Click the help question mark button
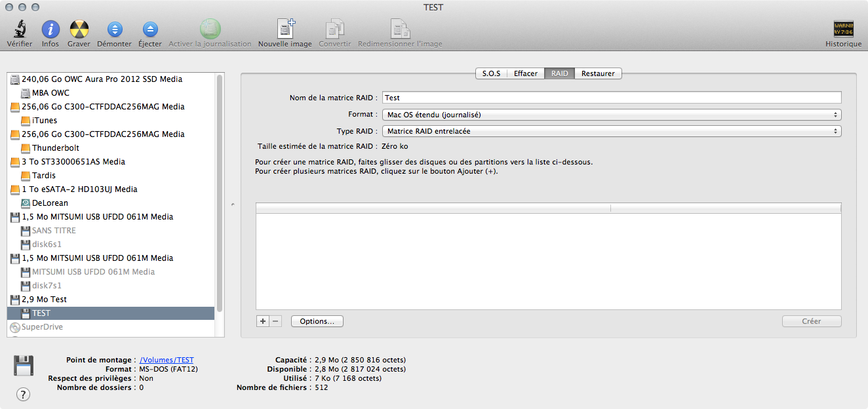Image resolution: width=868 pixels, height=409 pixels. (23, 394)
